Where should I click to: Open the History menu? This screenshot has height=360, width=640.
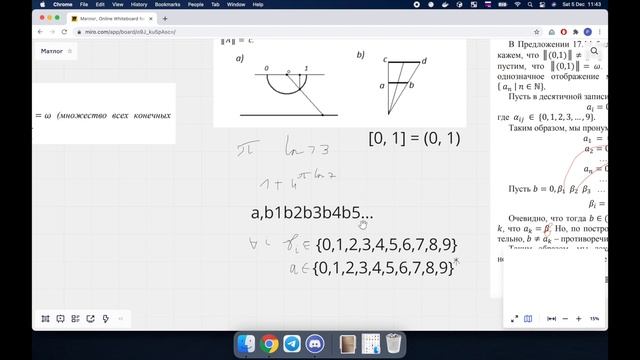pos(139,4)
